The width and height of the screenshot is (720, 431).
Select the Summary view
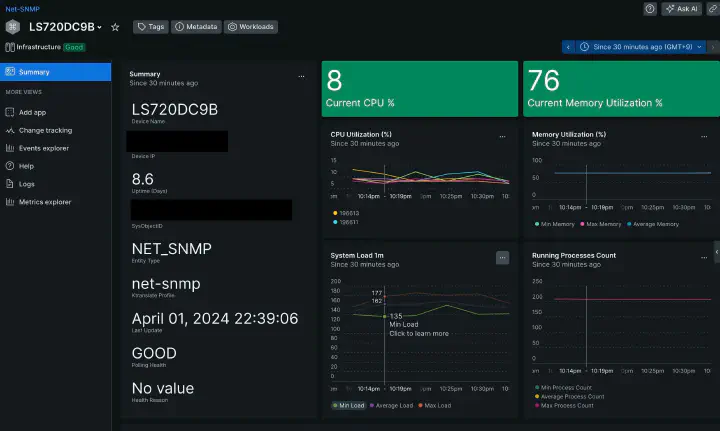point(56,72)
